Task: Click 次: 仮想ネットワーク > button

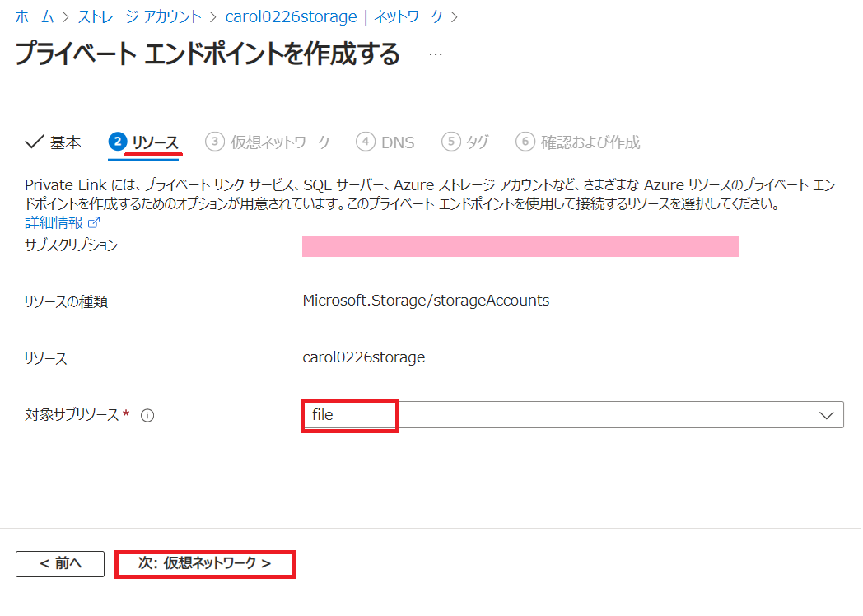Action: click(205, 563)
